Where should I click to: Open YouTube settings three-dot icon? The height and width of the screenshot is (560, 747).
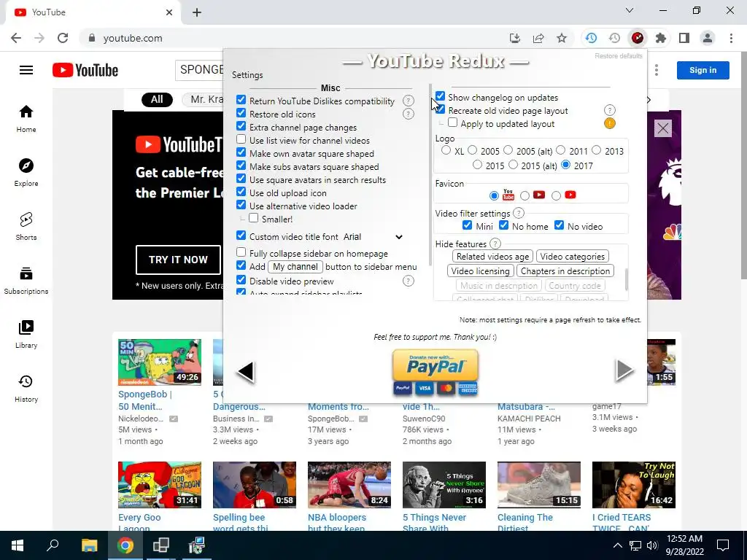657,70
